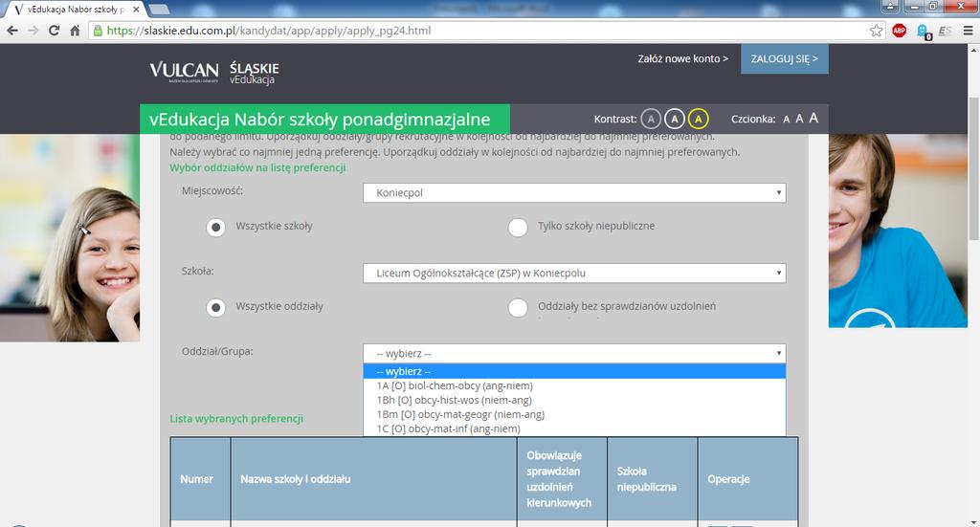Click the ZALOGUJ SIĘ button
The width and height of the screenshot is (980, 527).
point(785,58)
